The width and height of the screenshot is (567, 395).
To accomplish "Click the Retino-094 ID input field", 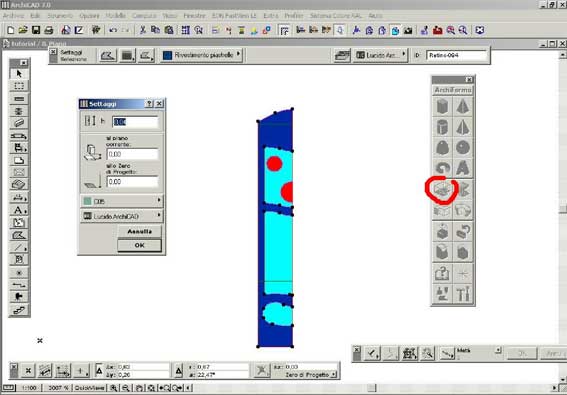I will coord(456,55).
